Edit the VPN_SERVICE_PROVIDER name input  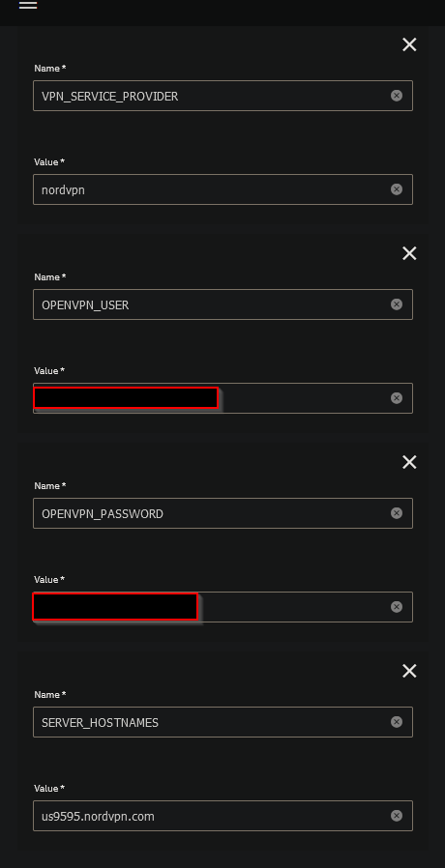[x=222, y=96]
